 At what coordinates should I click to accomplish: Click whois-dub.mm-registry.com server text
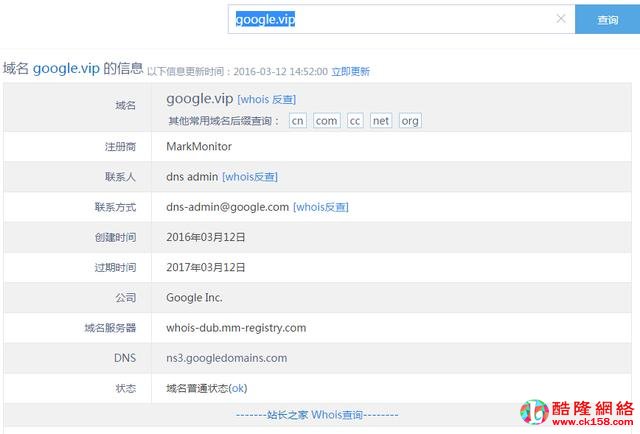pos(236,328)
